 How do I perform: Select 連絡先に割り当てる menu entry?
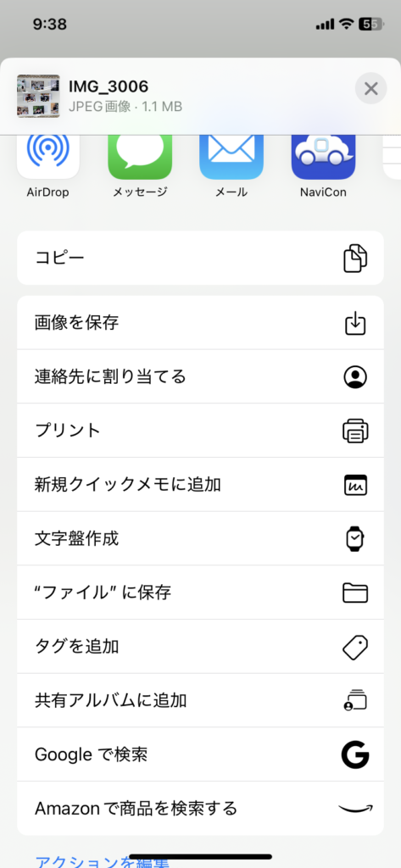pyautogui.click(x=200, y=377)
